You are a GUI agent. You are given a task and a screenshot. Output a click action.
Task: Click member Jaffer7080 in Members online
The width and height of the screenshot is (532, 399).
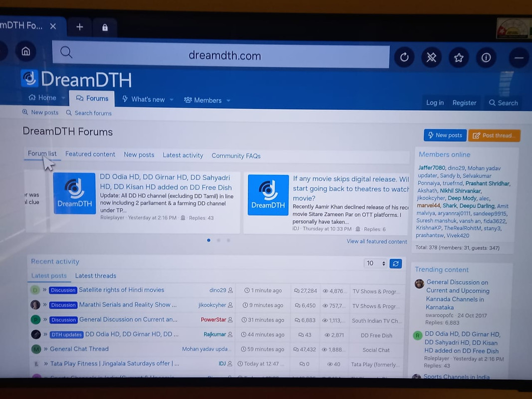pyautogui.click(x=432, y=168)
